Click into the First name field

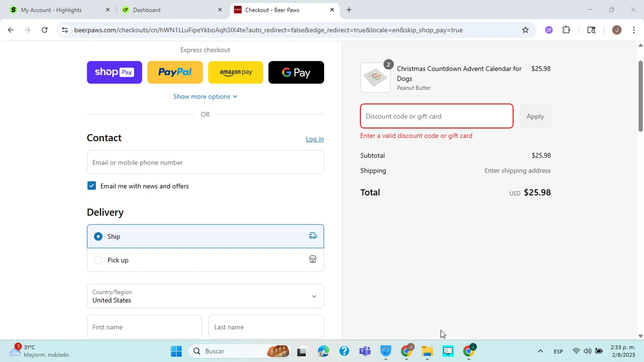click(x=144, y=327)
